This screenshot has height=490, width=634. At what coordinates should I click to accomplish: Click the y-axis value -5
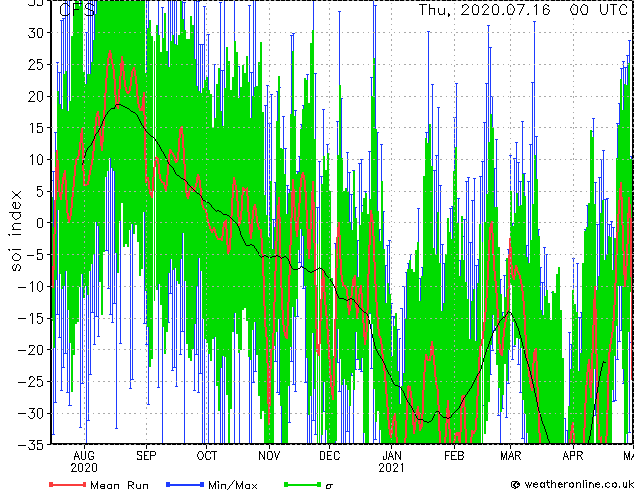pos(35,255)
